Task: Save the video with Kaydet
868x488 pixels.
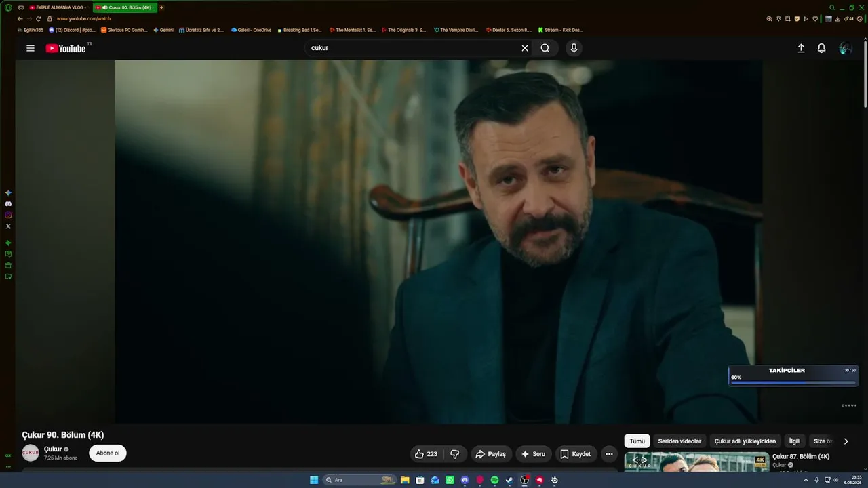Action: pos(575,454)
